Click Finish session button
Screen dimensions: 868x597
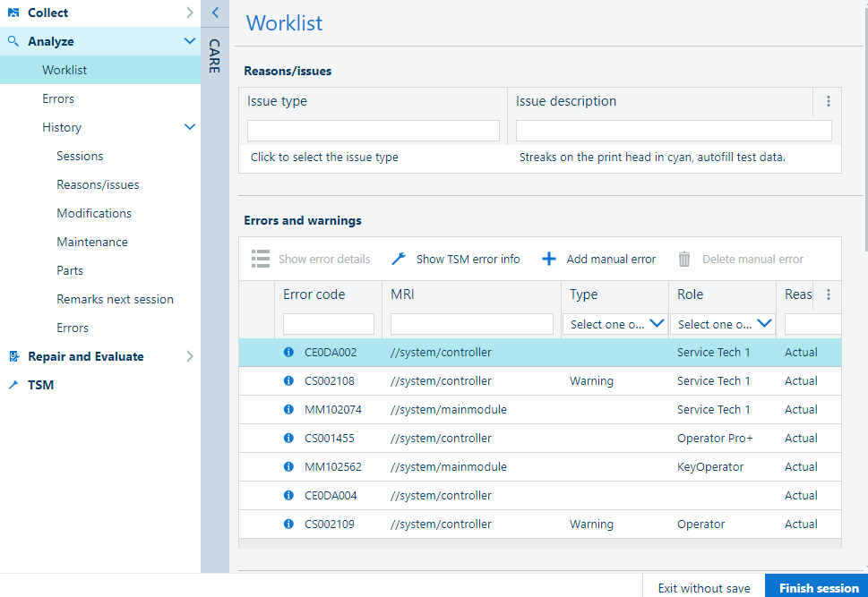coord(818,588)
